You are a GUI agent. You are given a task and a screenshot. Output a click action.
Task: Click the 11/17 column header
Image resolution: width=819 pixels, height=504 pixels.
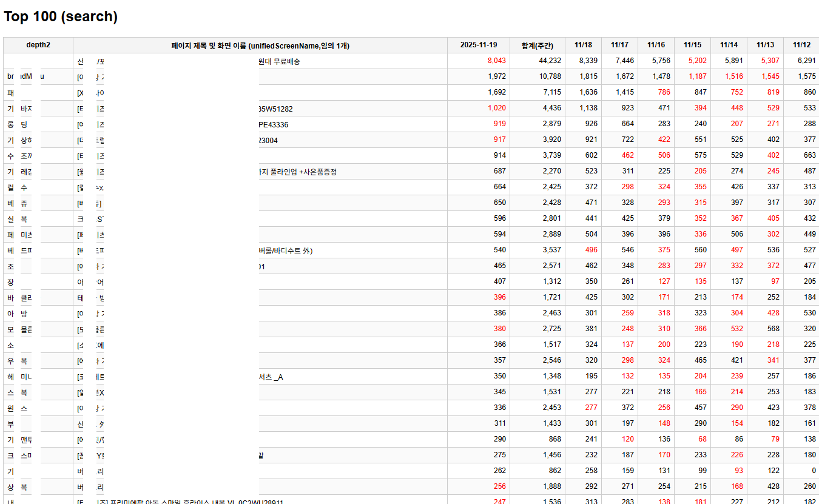point(619,45)
